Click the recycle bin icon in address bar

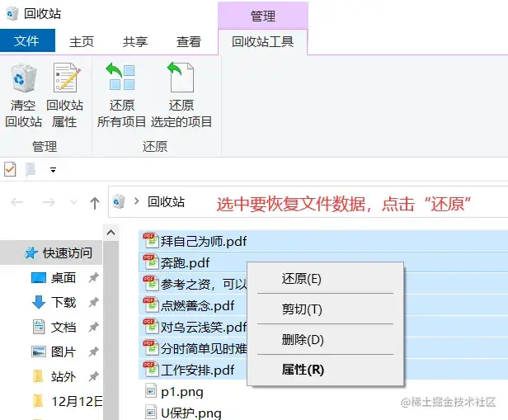pos(119,201)
